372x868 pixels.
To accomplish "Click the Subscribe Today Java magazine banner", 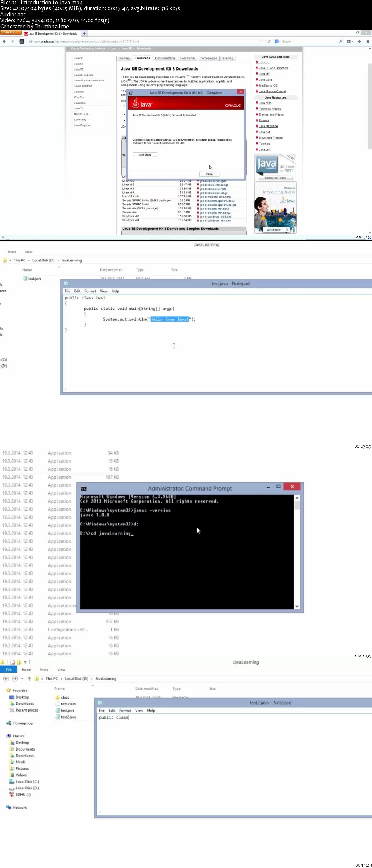I will (275, 178).
